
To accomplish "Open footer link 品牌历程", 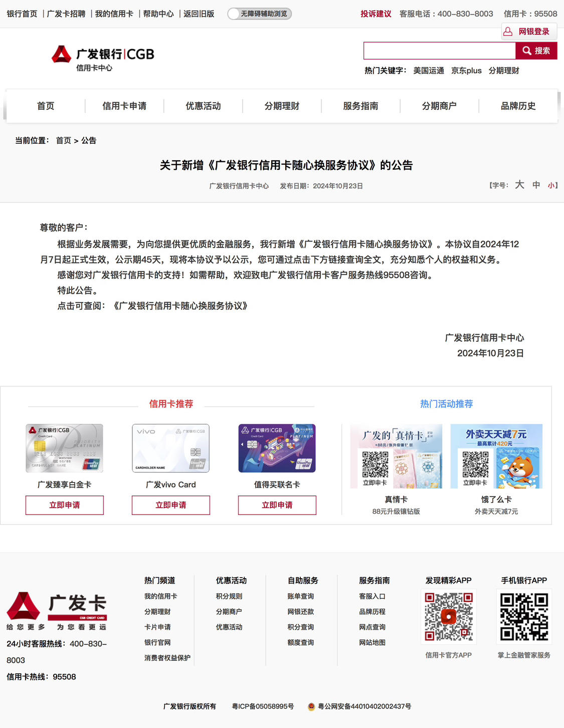I will pos(372,612).
